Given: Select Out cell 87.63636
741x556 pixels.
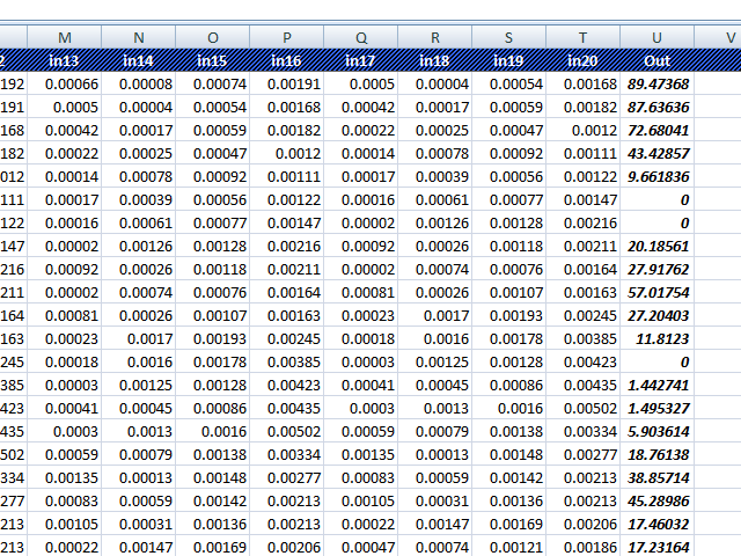Looking at the screenshot, I should pyautogui.click(x=657, y=107).
